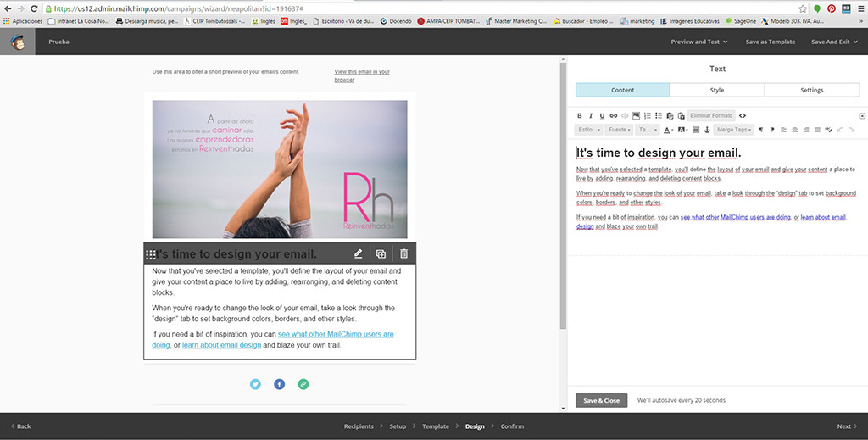Insert a horizontal line
Image resolution: width=868 pixels, height=440 pixels.
[x=696, y=130]
